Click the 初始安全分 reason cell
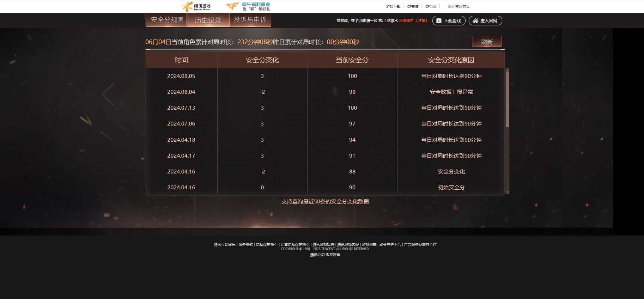Image resolution: width=644 pixels, height=299 pixels. coord(451,187)
